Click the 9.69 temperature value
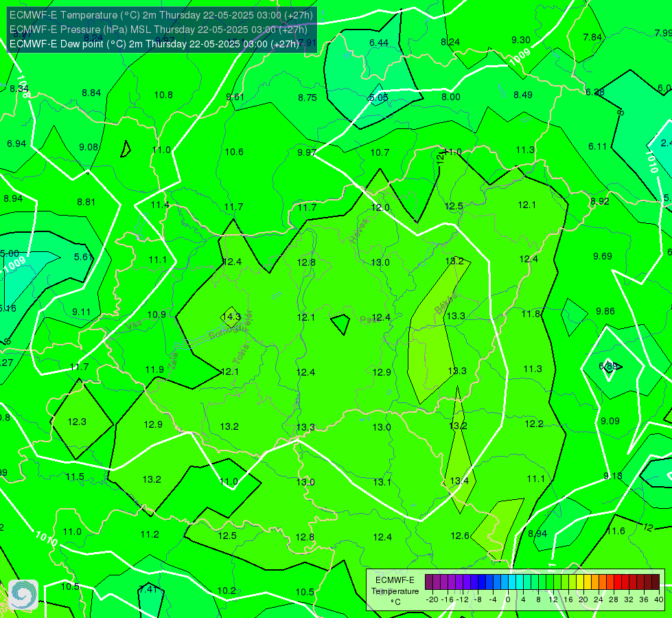This screenshot has width=672, height=618. coord(603,256)
